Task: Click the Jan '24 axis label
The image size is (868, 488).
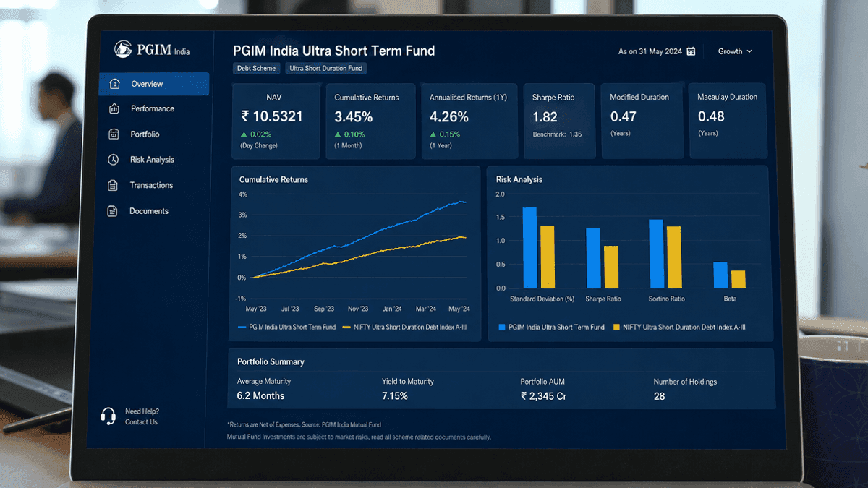Action: click(392, 309)
